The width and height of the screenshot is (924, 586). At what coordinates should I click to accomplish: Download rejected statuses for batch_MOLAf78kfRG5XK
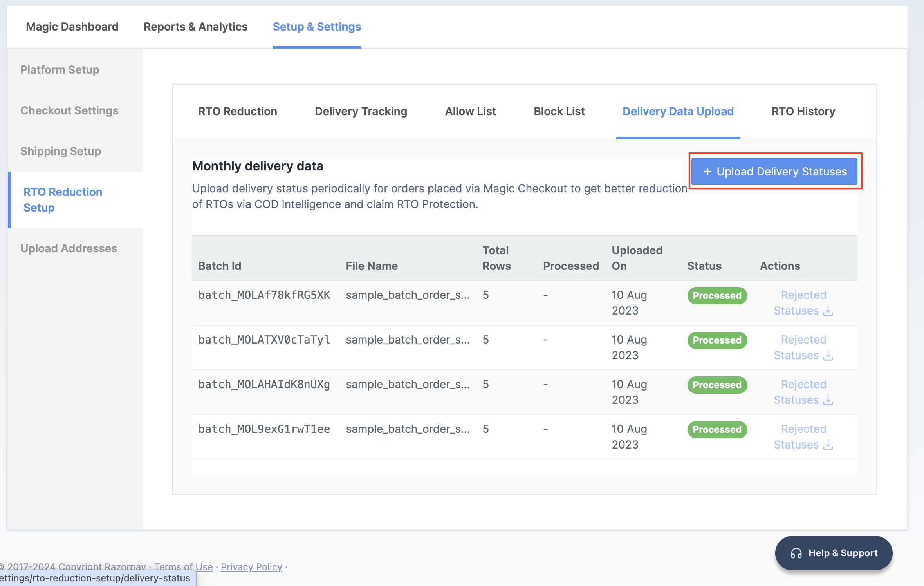pos(828,311)
